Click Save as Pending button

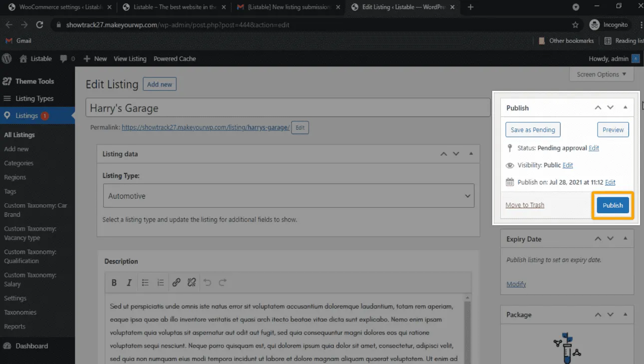(x=533, y=130)
